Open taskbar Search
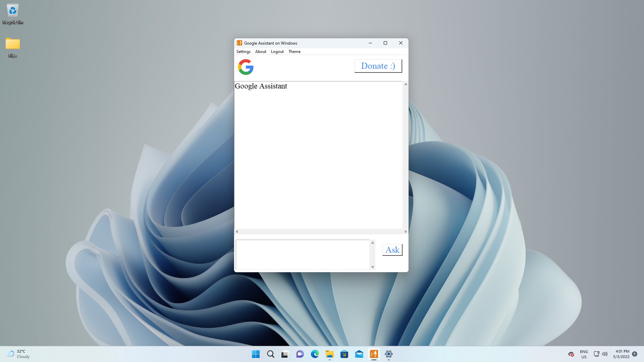Screen dimensions: 644x362 (x=270, y=354)
